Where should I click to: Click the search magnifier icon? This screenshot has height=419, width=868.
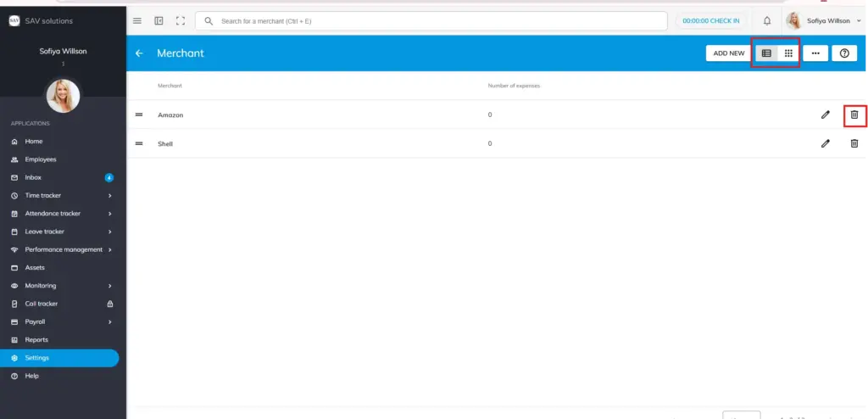(x=209, y=21)
